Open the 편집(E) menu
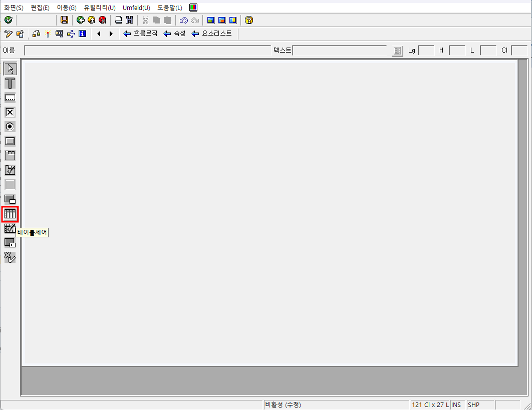Screen dimensions: 532x410 40,8
